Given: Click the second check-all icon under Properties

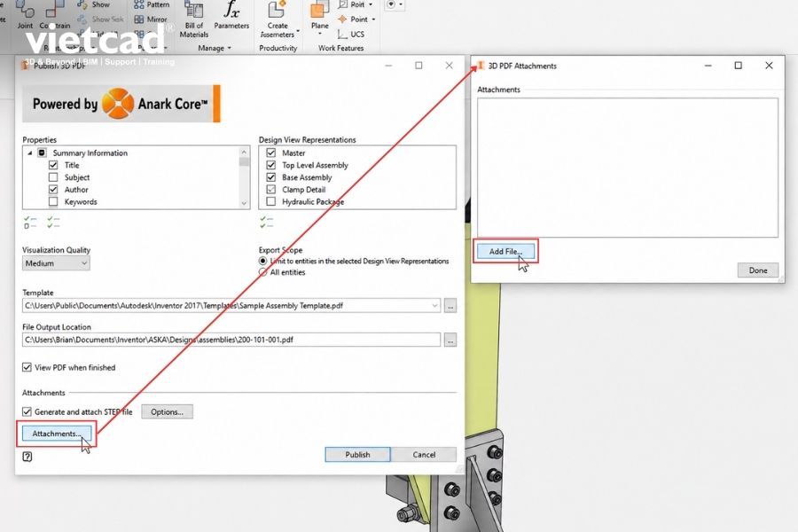Looking at the screenshot, I should [x=53, y=222].
